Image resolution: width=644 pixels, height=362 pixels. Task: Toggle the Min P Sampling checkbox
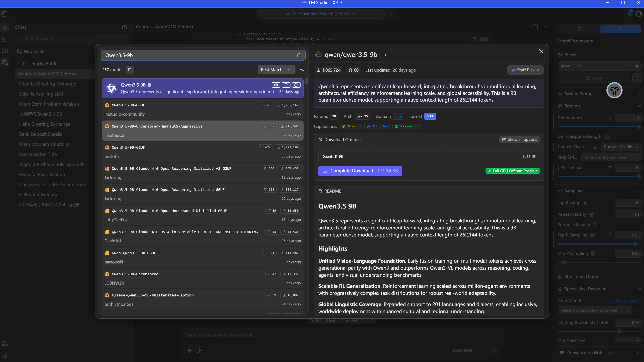(x=593, y=254)
